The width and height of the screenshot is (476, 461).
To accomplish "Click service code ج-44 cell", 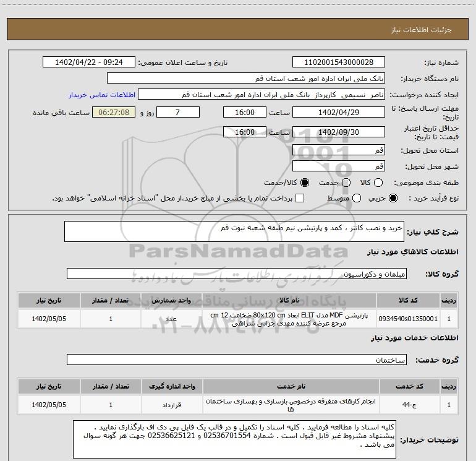I will (x=409, y=405).
